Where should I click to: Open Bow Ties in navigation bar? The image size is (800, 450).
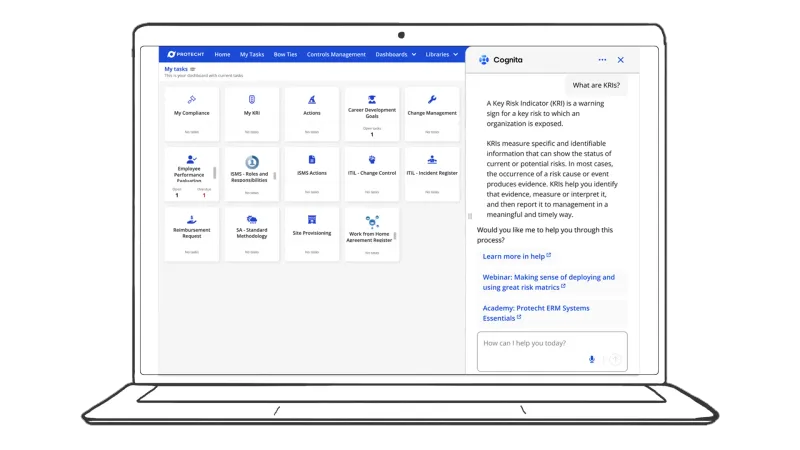point(285,54)
